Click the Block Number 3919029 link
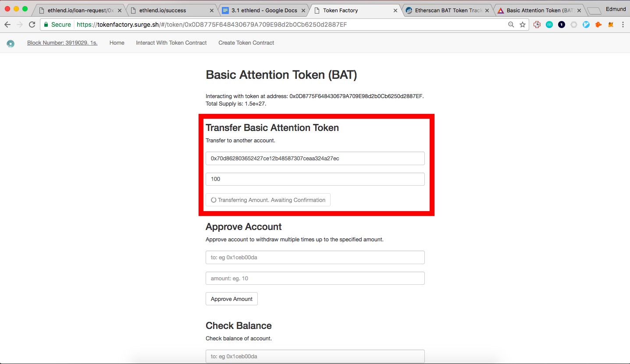Image resolution: width=630 pixels, height=364 pixels. pyautogui.click(x=62, y=43)
